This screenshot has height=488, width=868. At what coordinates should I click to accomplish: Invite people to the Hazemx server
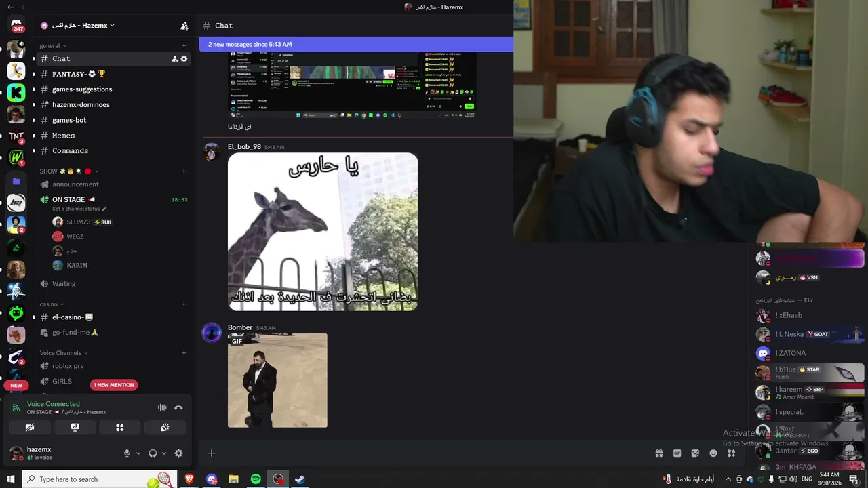[x=184, y=26]
